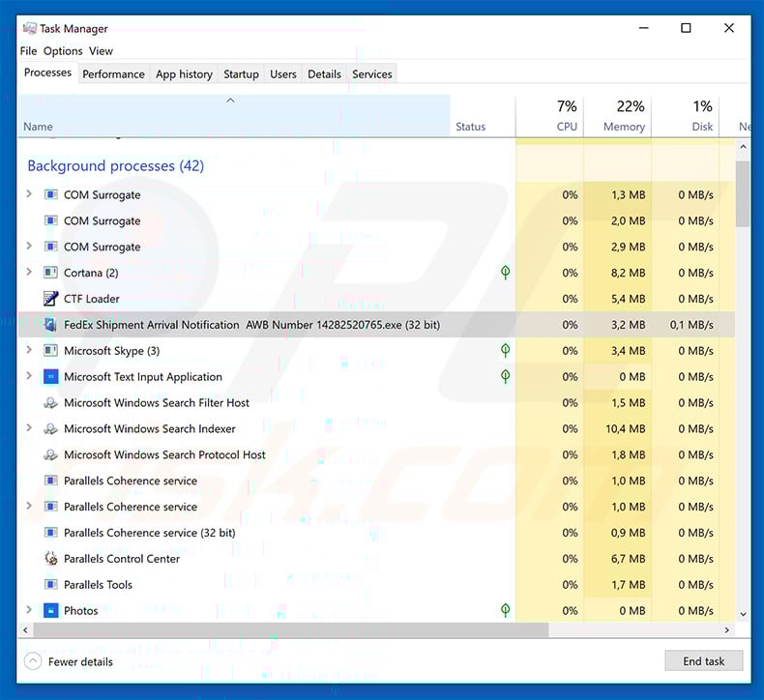This screenshot has height=700, width=764.
Task: Click the Microsoft Windows Search Filter Host icon
Action: click(50, 403)
